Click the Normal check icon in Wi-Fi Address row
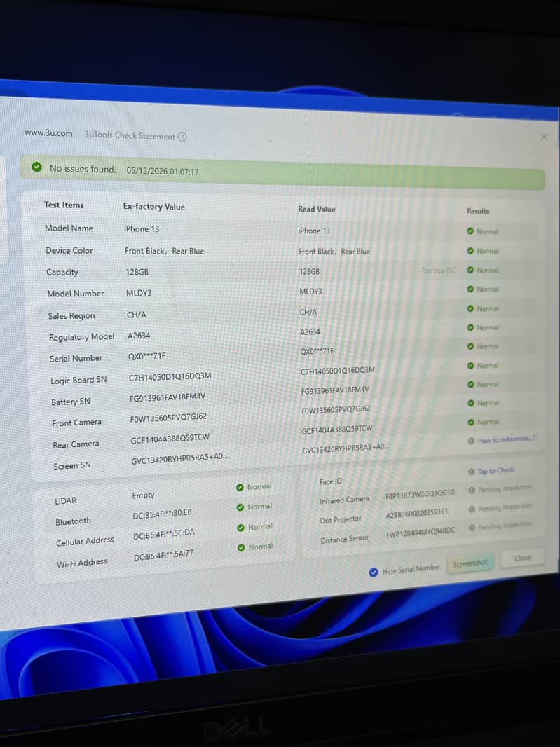Screen dimensions: 560x747 (x=241, y=548)
